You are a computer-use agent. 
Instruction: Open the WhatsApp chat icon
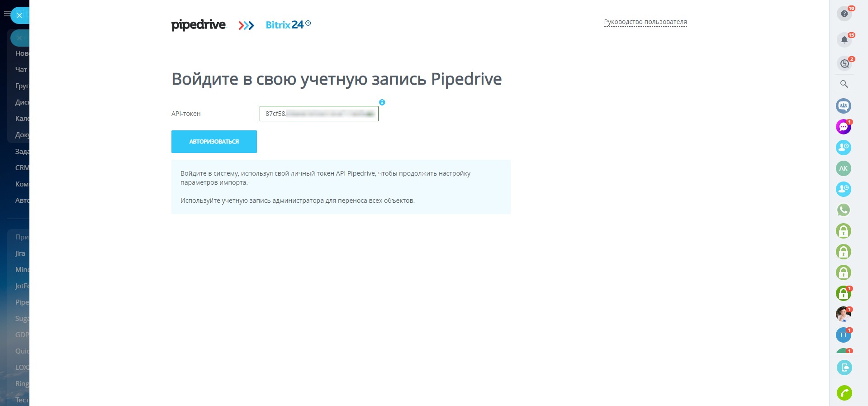click(x=844, y=210)
